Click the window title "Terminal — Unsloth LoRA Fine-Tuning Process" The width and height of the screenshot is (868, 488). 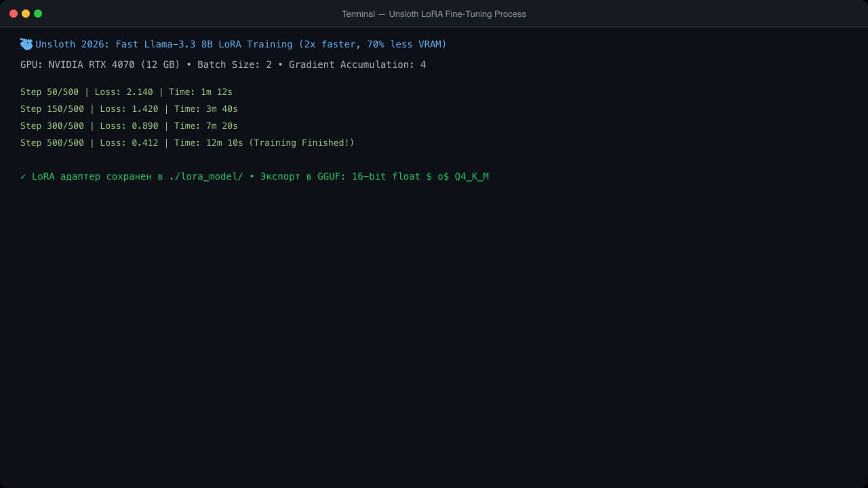[434, 14]
